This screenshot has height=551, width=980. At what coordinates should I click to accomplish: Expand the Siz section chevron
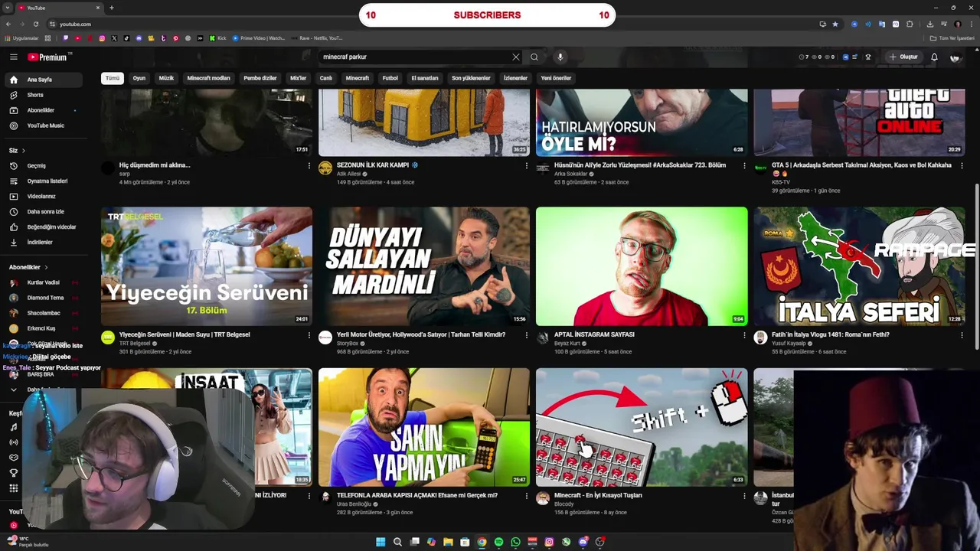click(x=23, y=150)
